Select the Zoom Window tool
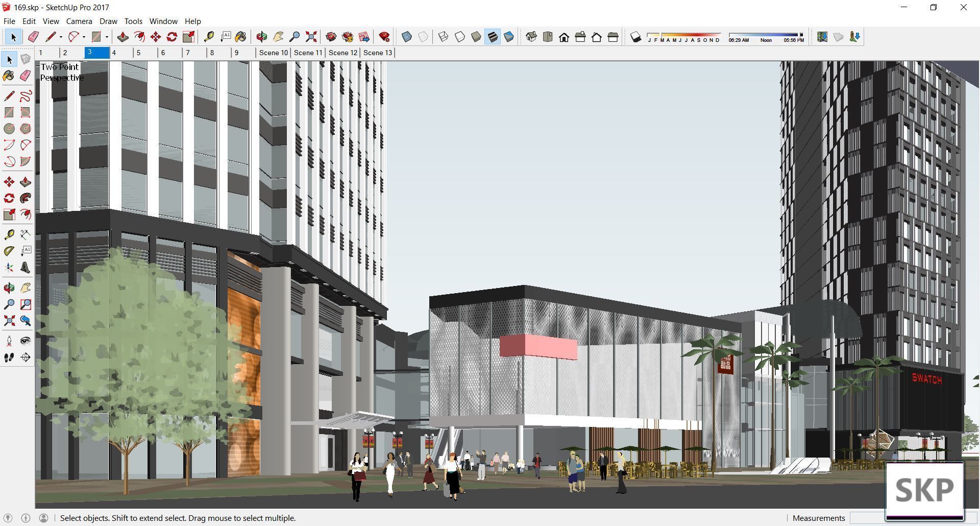The width and height of the screenshot is (980, 526). click(26, 304)
